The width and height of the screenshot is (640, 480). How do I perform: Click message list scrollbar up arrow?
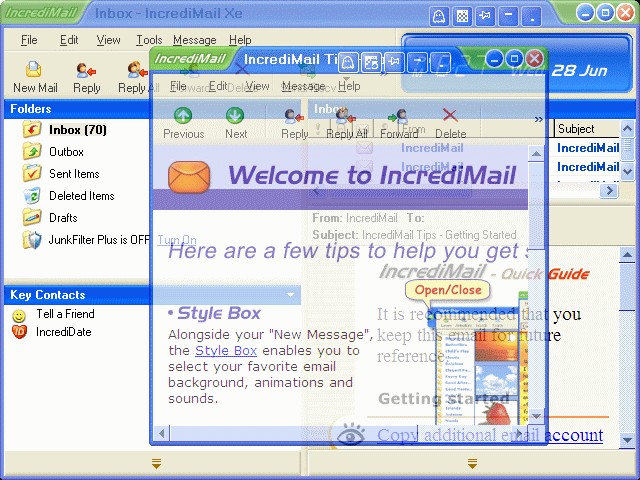[627, 129]
